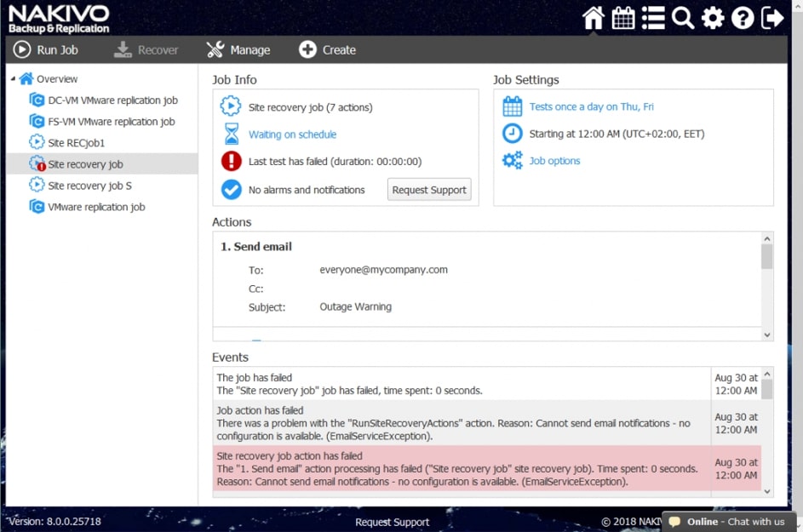Open the activities list icon

[x=653, y=18]
